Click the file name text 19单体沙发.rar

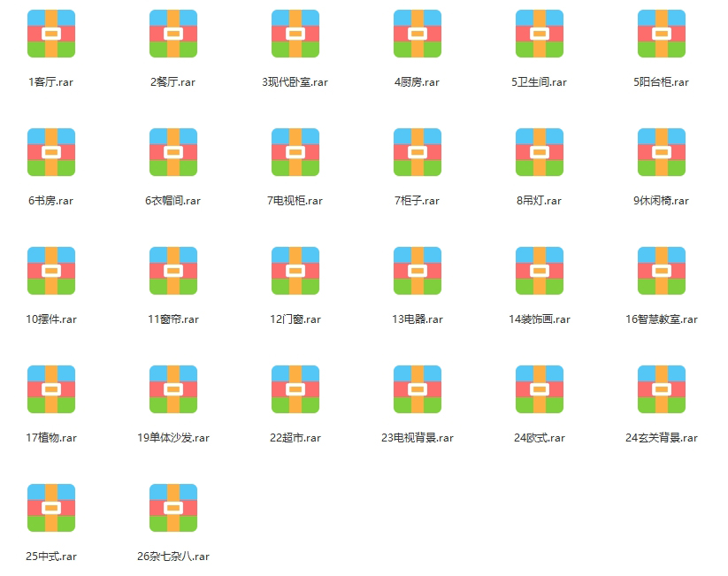[173, 438]
